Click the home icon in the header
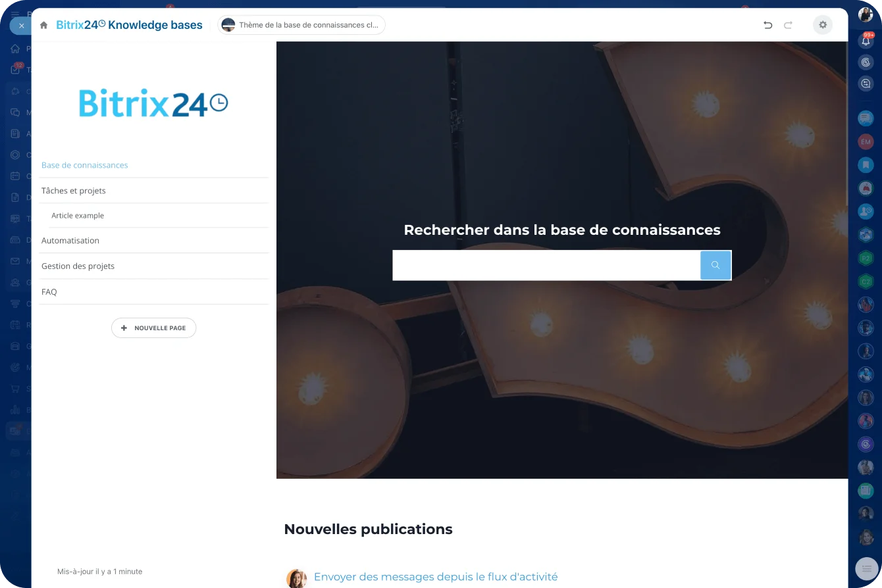Viewport: 882px width, 588px height. point(43,25)
